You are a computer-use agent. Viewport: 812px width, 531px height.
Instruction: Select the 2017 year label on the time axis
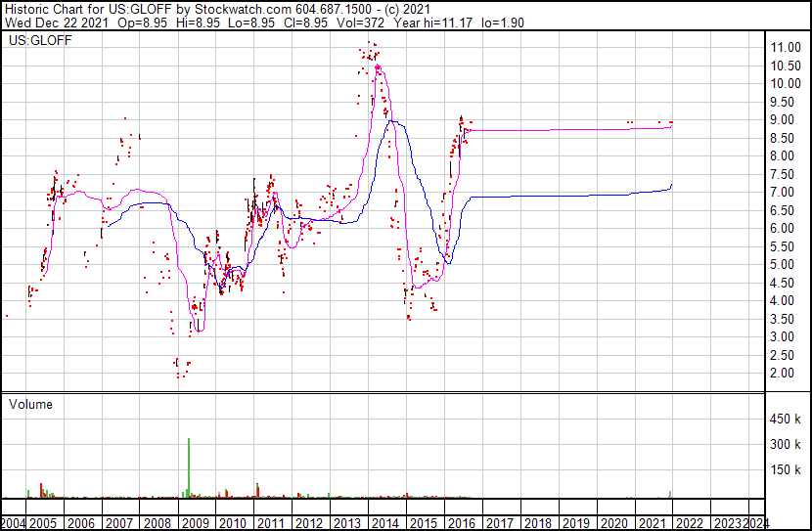click(498, 523)
